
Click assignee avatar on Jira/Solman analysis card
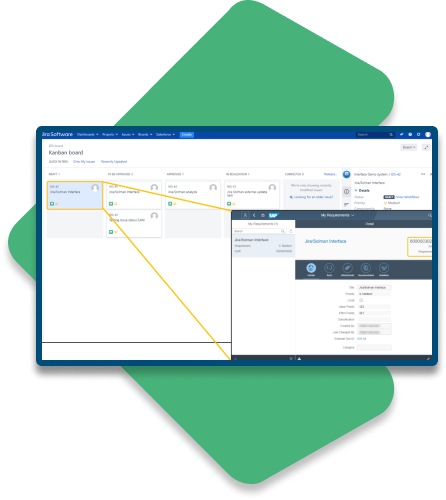click(x=213, y=188)
